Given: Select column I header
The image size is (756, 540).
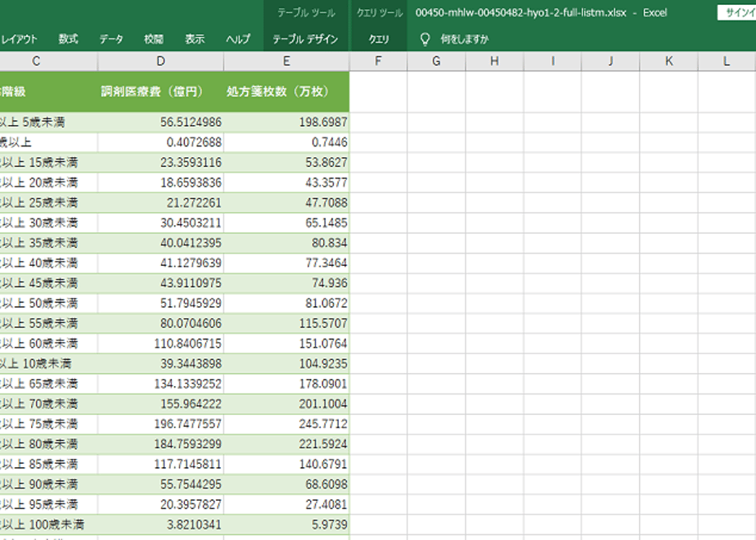Looking at the screenshot, I should 552,61.
